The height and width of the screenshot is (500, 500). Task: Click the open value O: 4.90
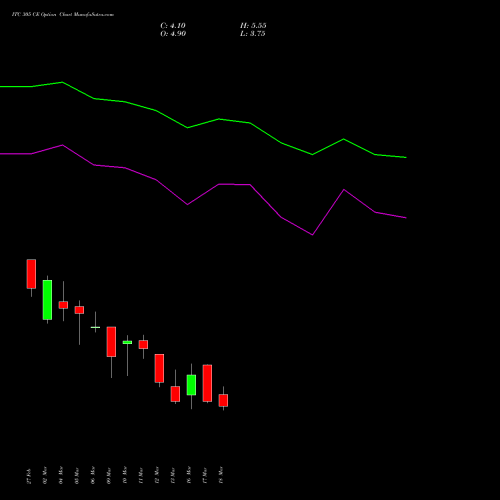click(x=173, y=34)
